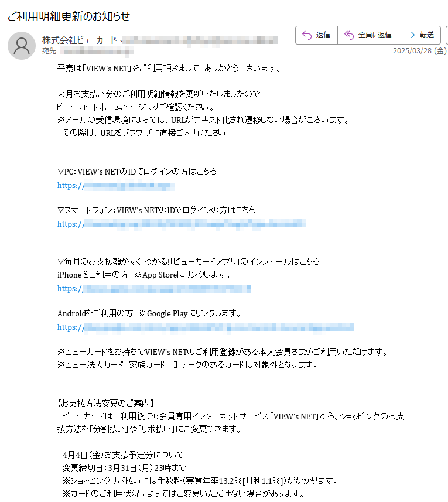Screen dimensions: 448x502
Task: Follow the iPhone App Store link
Action: (154, 289)
